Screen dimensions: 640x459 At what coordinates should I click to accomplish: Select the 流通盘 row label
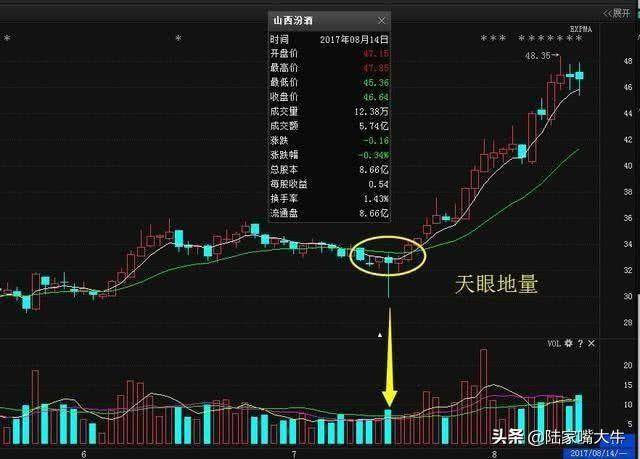pyautogui.click(x=284, y=213)
